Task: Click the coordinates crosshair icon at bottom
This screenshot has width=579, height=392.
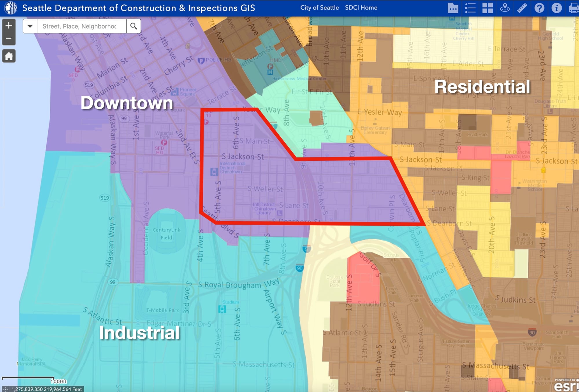Action: click(6, 389)
